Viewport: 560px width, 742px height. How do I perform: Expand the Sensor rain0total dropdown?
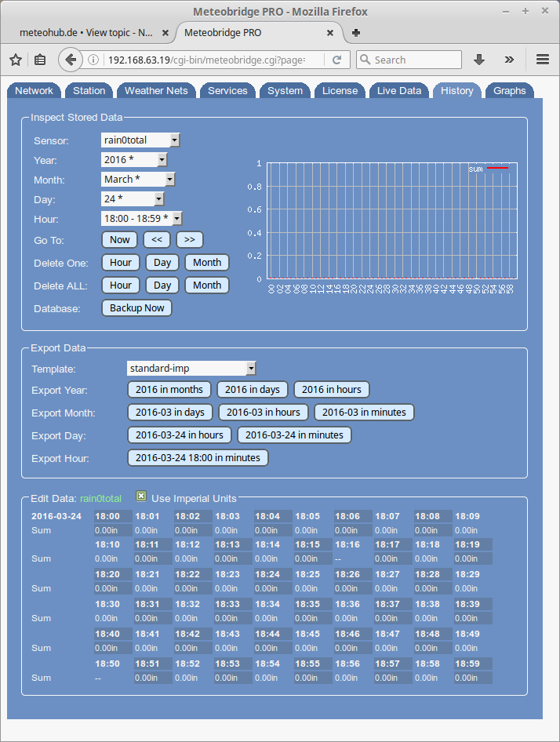(x=140, y=140)
